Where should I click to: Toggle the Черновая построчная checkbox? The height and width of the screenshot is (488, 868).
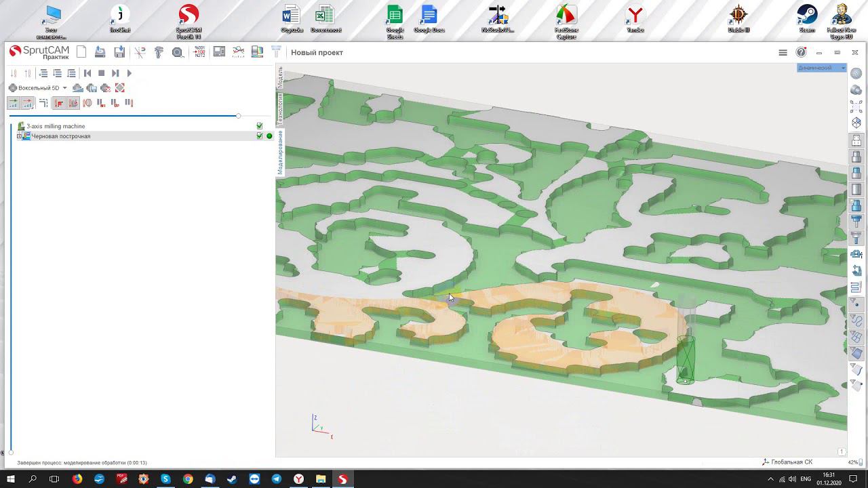pyautogui.click(x=260, y=136)
